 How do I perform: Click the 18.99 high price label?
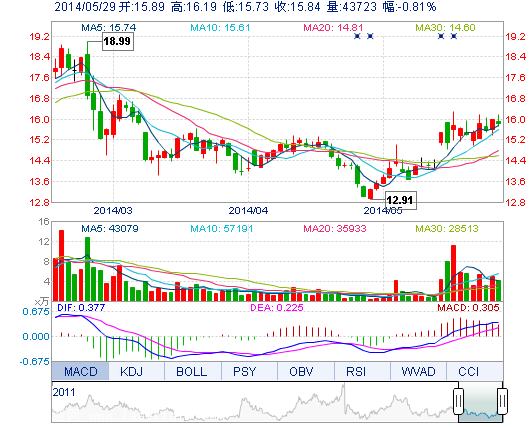coord(118,41)
